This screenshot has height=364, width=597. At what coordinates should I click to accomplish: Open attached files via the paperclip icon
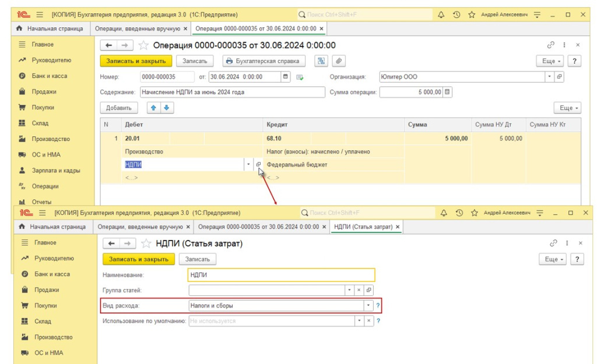click(338, 61)
